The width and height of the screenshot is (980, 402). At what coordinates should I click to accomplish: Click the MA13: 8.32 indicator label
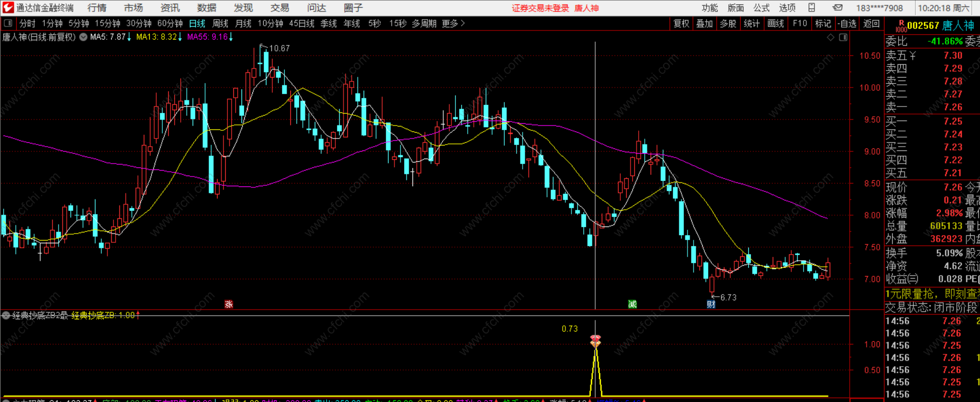coord(159,37)
